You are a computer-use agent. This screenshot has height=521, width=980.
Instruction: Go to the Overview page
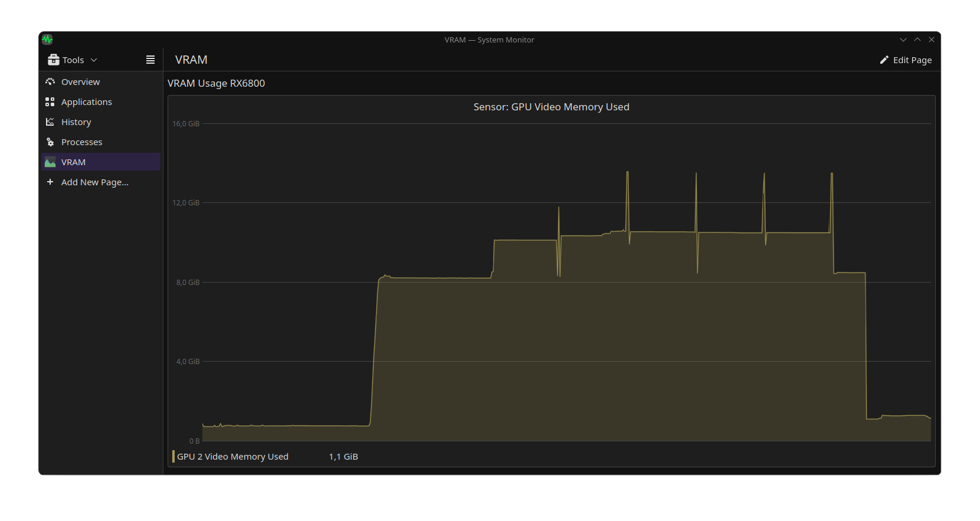coord(101,81)
